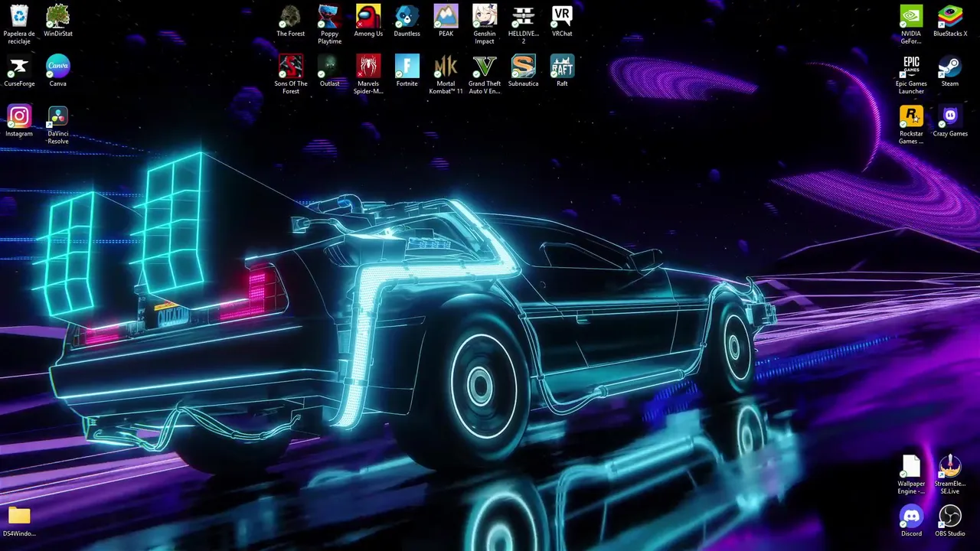Click the Discord desktop icon

(911, 516)
